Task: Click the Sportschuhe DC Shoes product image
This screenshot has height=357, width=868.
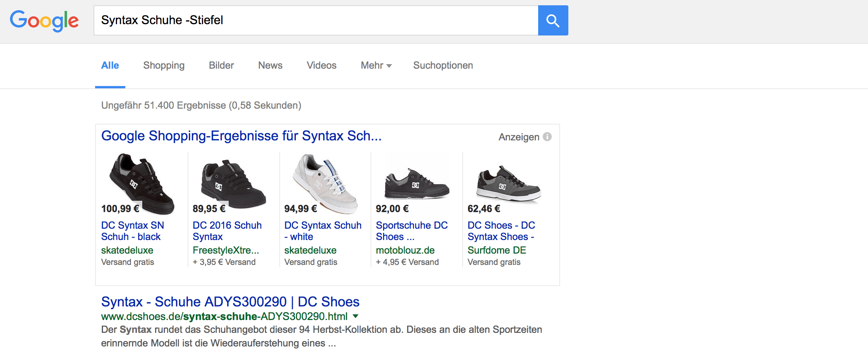Action: pyautogui.click(x=417, y=184)
